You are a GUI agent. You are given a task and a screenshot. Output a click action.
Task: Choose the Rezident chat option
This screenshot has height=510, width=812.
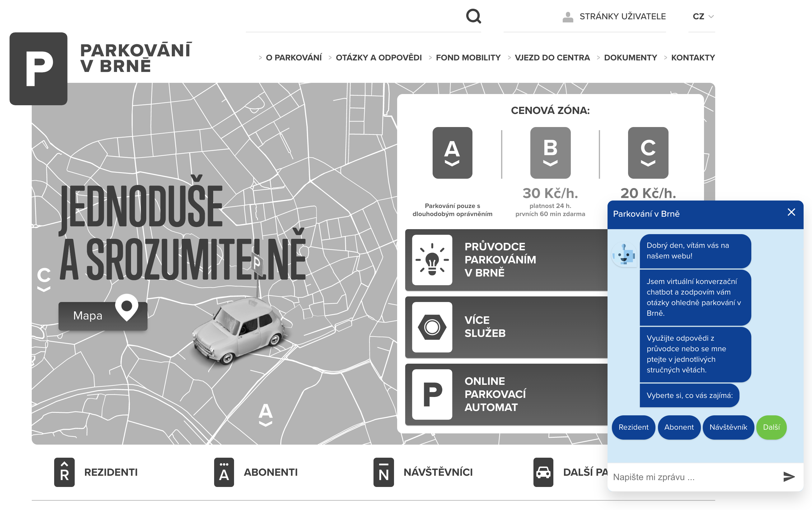coord(633,427)
